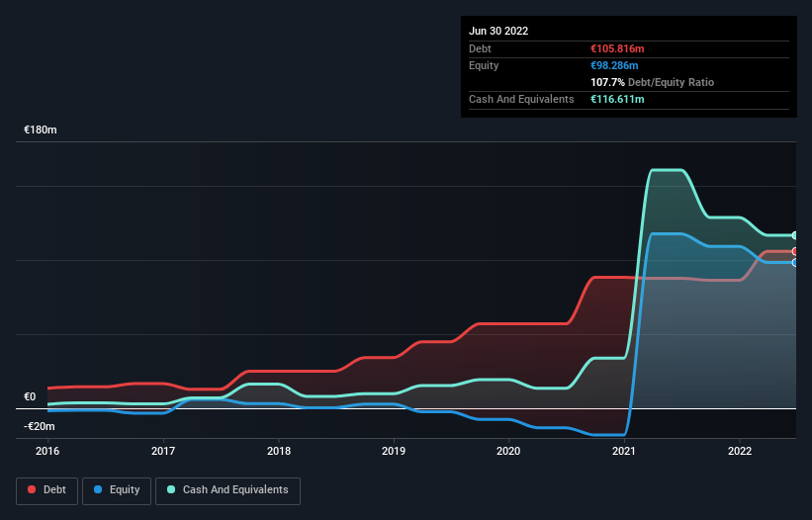Click the 107.7% Debt/Equity Ratio text

[x=652, y=82]
